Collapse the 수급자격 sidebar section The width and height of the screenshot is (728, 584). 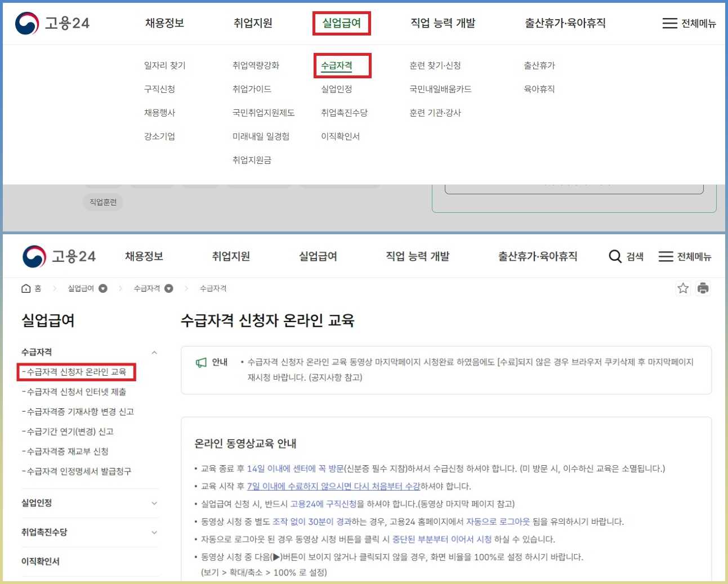154,352
